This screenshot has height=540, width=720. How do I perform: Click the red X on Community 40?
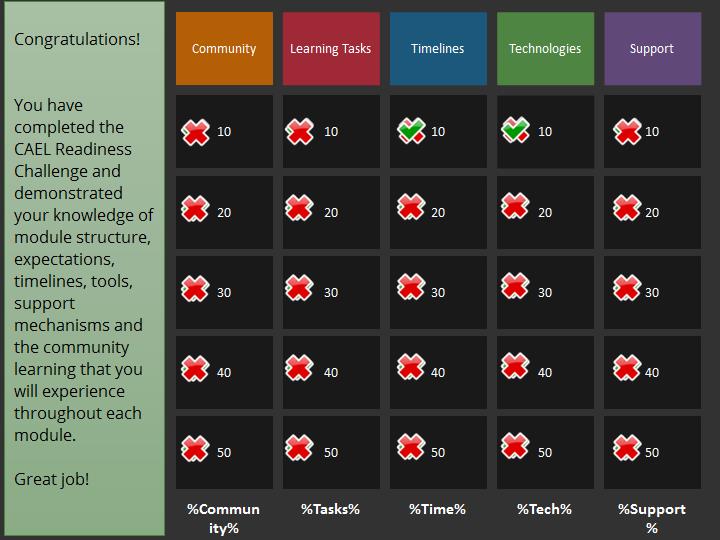[196, 369]
